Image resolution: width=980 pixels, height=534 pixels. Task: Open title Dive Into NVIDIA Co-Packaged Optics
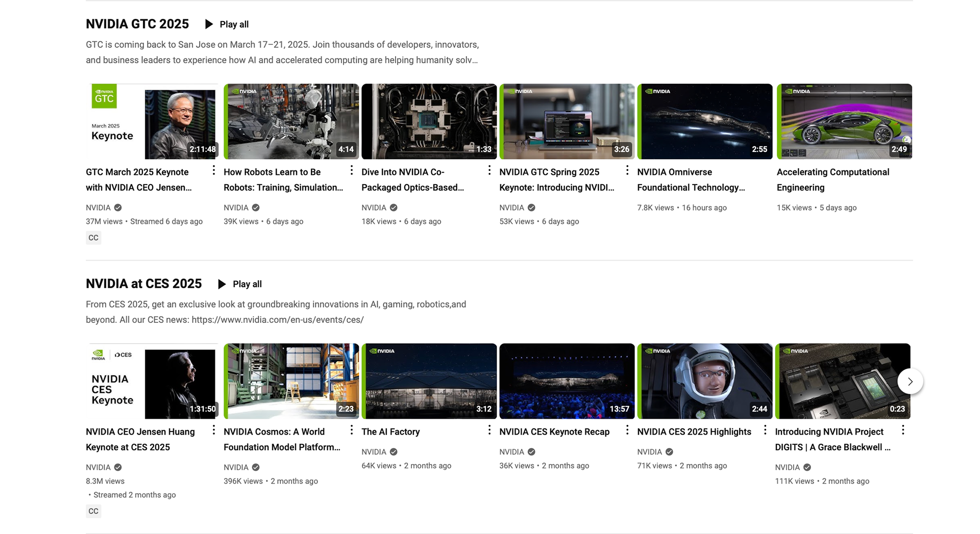click(412, 180)
